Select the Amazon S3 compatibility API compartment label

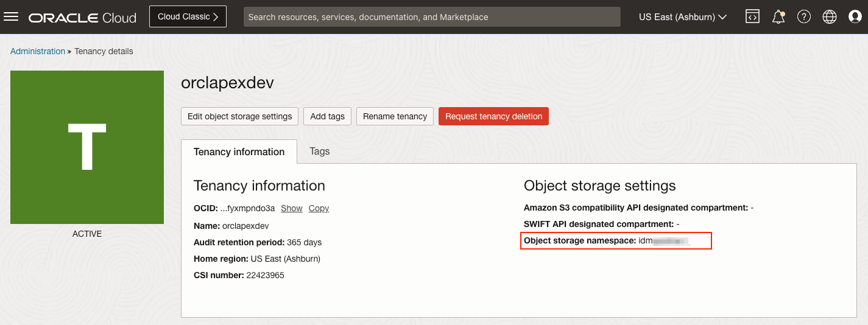click(x=636, y=208)
